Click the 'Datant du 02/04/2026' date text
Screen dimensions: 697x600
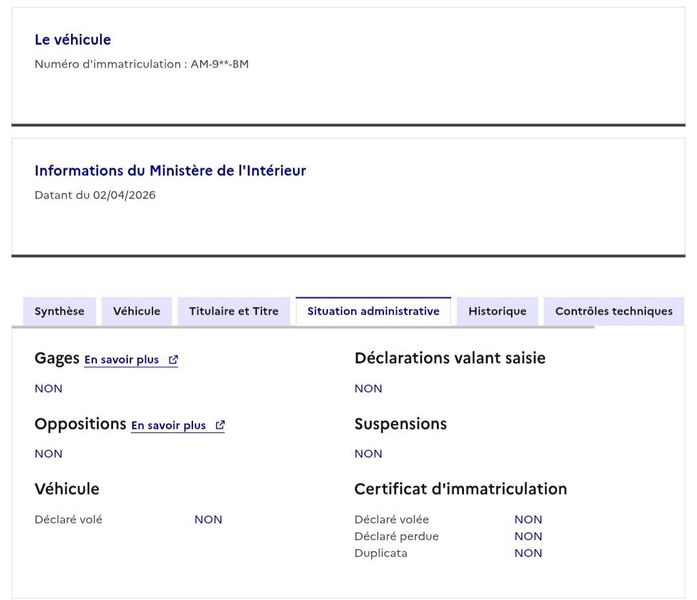(95, 195)
